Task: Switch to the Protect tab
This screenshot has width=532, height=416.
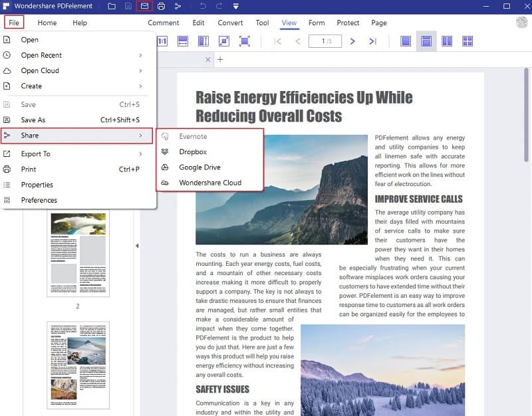Action: click(348, 23)
